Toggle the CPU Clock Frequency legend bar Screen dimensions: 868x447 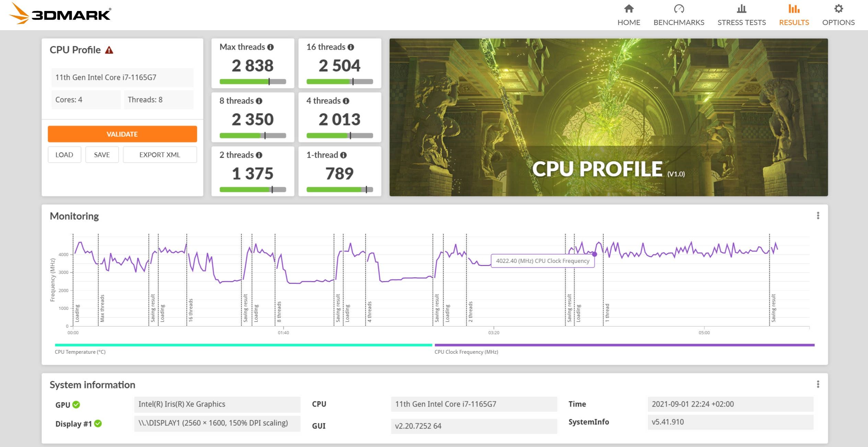[x=624, y=345]
